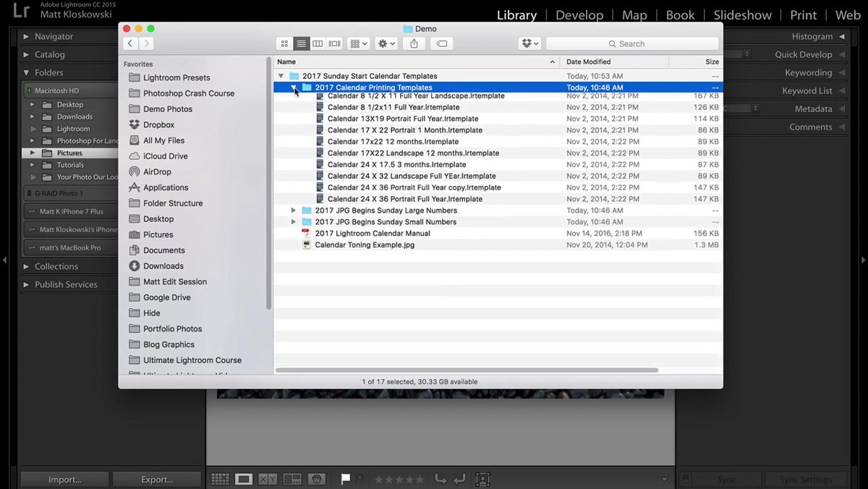Expand the Publish Services panel

[27, 284]
